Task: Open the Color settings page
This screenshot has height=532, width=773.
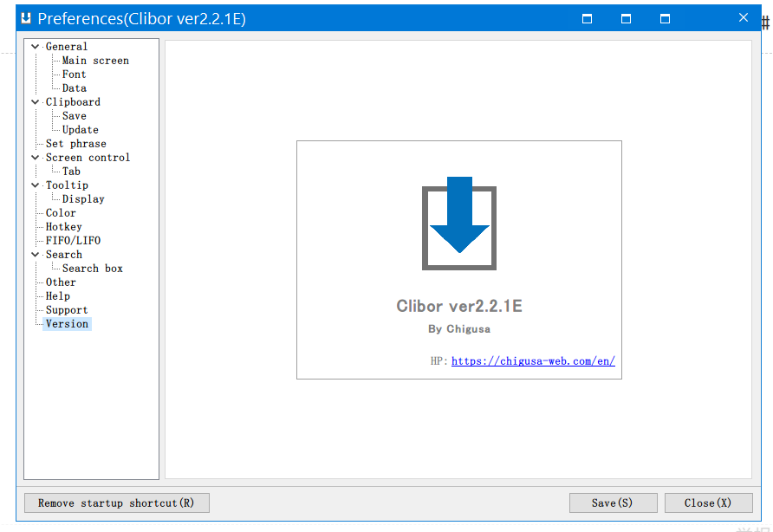Action: point(61,213)
